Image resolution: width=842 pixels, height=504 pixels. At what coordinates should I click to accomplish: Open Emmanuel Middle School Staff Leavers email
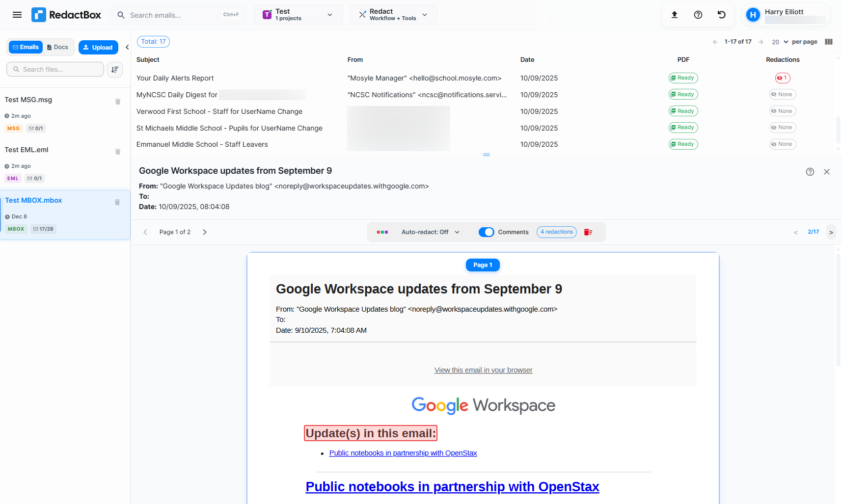click(202, 144)
